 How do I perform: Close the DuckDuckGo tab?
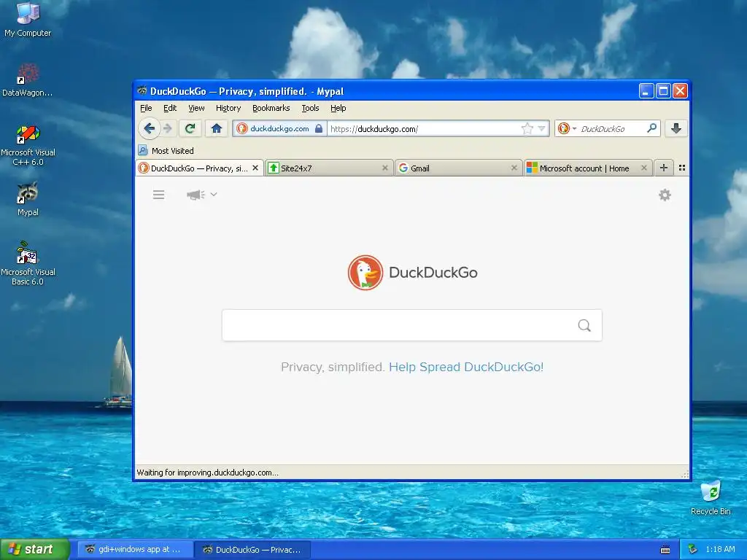[255, 168]
